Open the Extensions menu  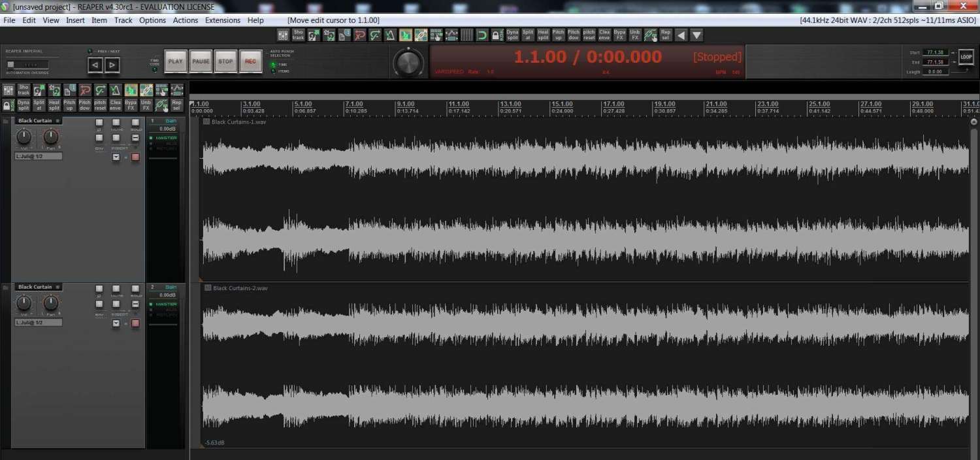(223, 20)
